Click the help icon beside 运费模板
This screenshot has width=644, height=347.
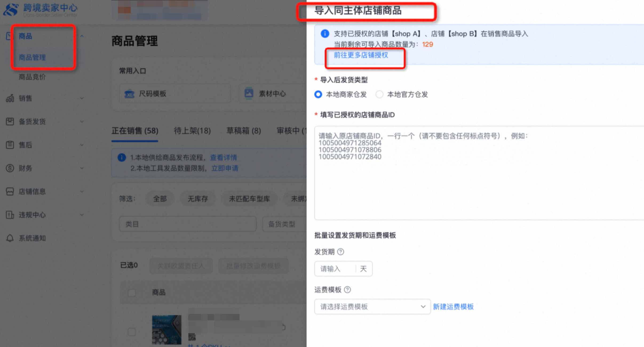[347, 289]
